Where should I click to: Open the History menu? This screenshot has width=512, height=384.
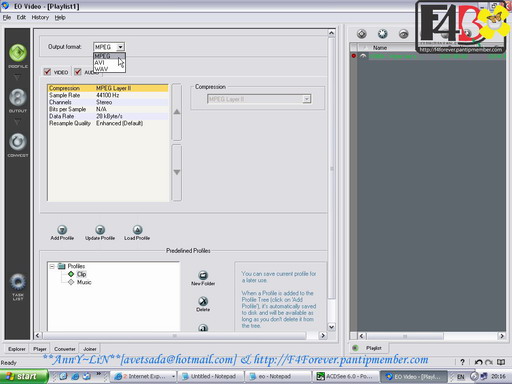click(x=40, y=17)
